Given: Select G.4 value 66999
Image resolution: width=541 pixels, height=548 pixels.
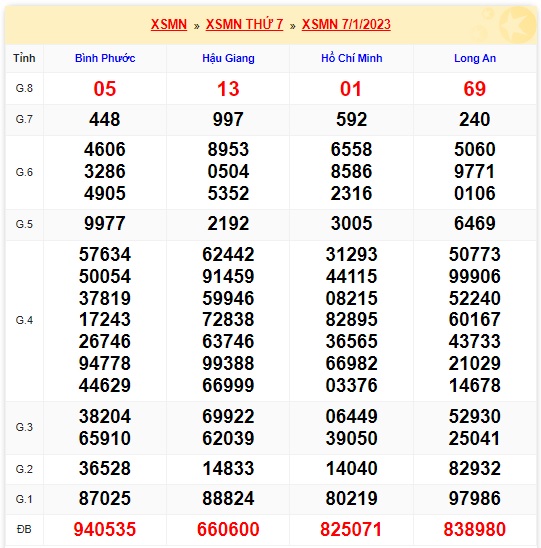Looking at the screenshot, I should pyautogui.click(x=228, y=385).
